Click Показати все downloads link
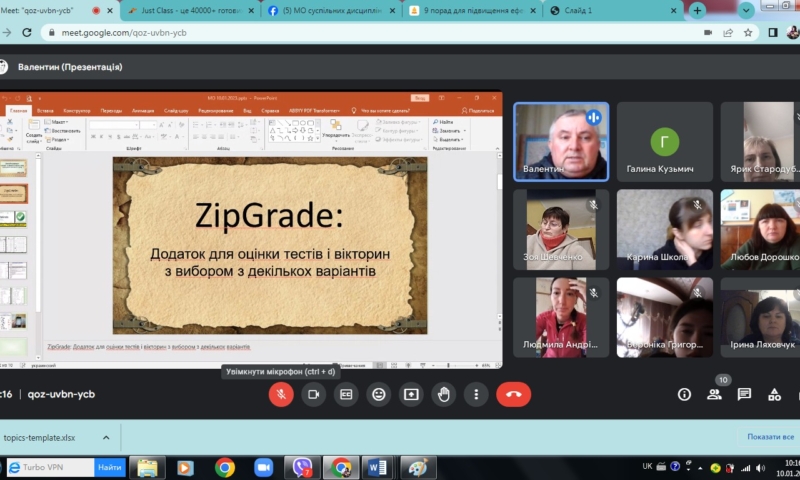Image resolution: width=800 pixels, height=480 pixels. [x=770, y=437]
